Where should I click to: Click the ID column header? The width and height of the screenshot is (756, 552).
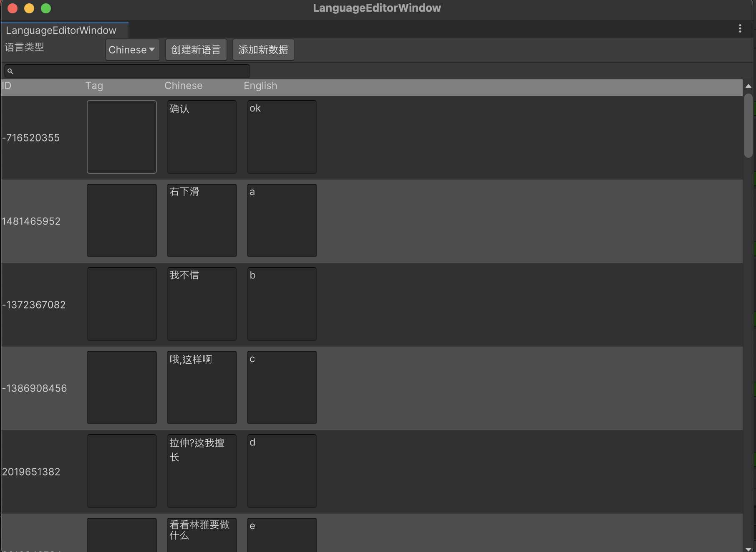pyautogui.click(x=6, y=86)
